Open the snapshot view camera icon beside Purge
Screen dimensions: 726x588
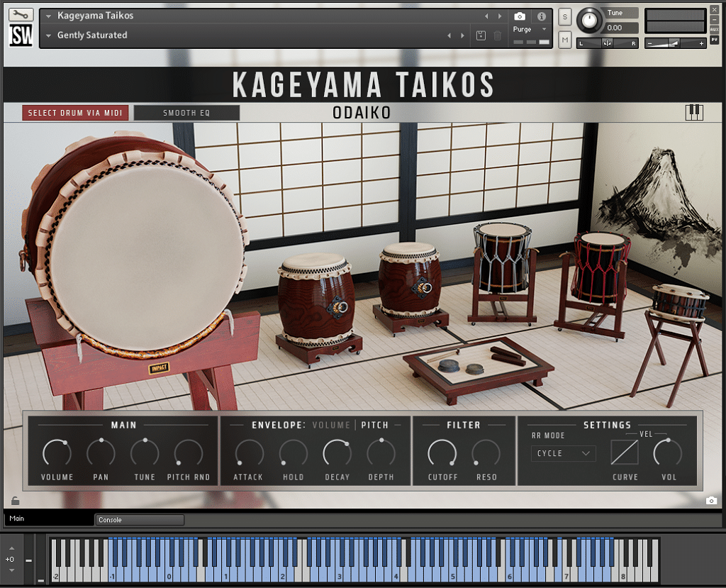[x=520, y=17]
